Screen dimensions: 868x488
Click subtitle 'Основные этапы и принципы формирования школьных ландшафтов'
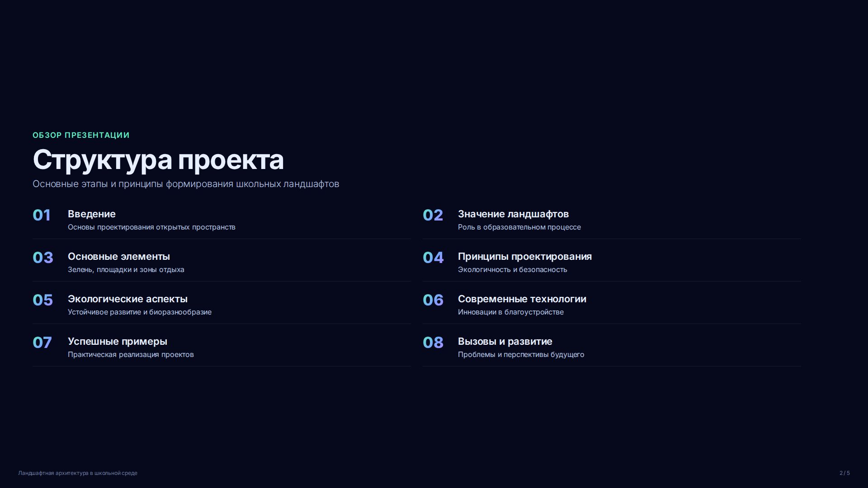(186, 184)
